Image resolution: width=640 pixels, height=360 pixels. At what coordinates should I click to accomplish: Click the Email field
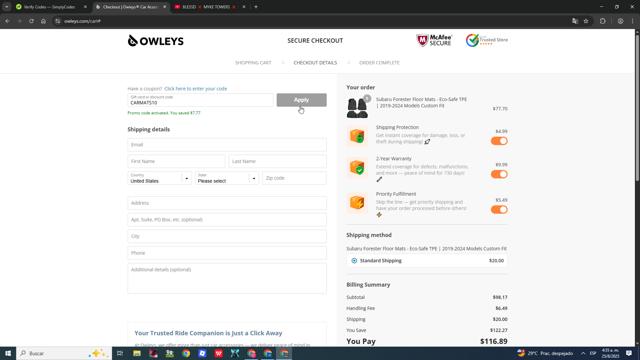click(227, 145)
